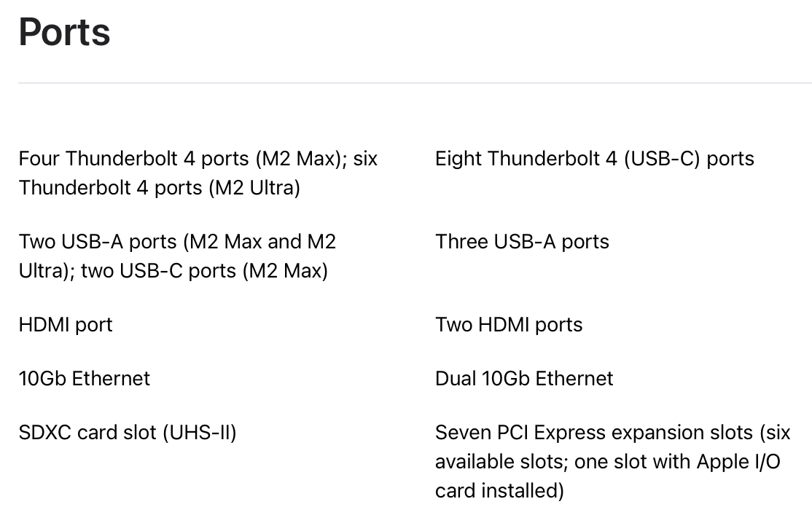Screen dimensions: 812x523
Task: Click the Thunderbolt 4 ports (M2 Ultra) line
Action: pos(160,188)
